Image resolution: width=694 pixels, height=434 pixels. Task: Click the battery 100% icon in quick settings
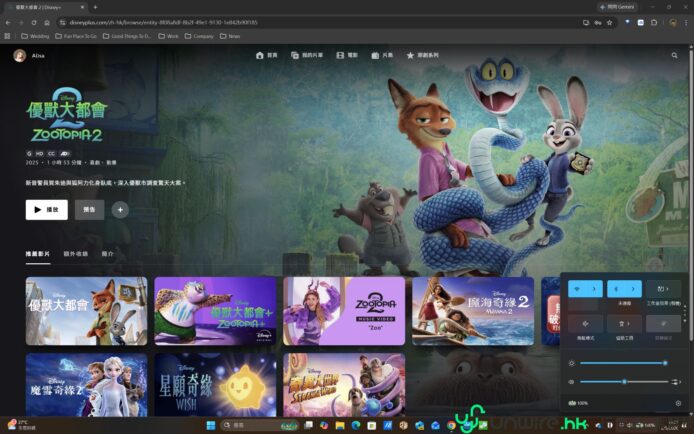[x=578, y=403]
